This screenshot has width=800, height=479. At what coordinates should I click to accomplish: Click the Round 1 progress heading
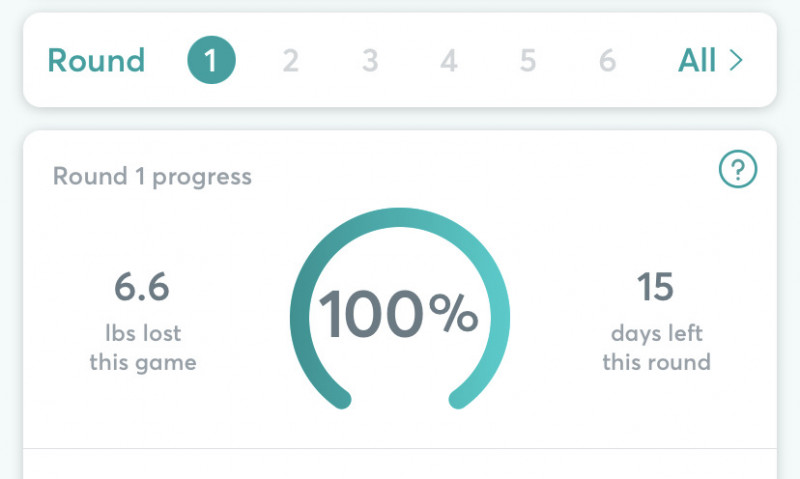152,177
